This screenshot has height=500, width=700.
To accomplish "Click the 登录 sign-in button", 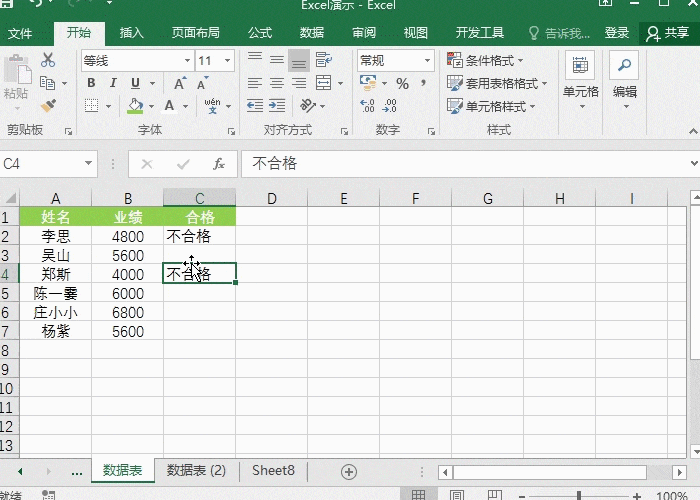I will point(617,33).
